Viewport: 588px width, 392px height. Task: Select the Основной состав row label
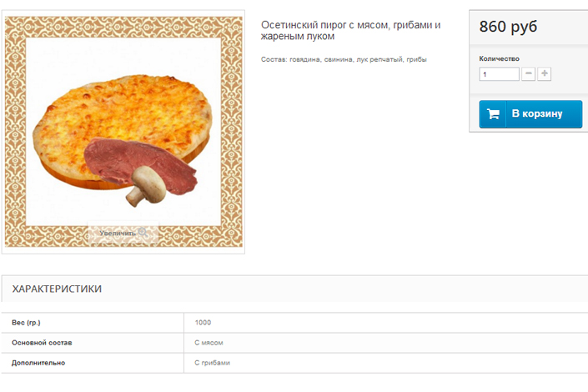click(x=43, y=342)
